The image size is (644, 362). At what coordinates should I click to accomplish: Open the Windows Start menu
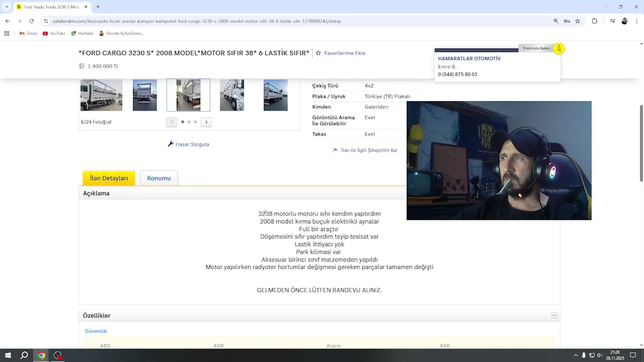pos(8,355)
